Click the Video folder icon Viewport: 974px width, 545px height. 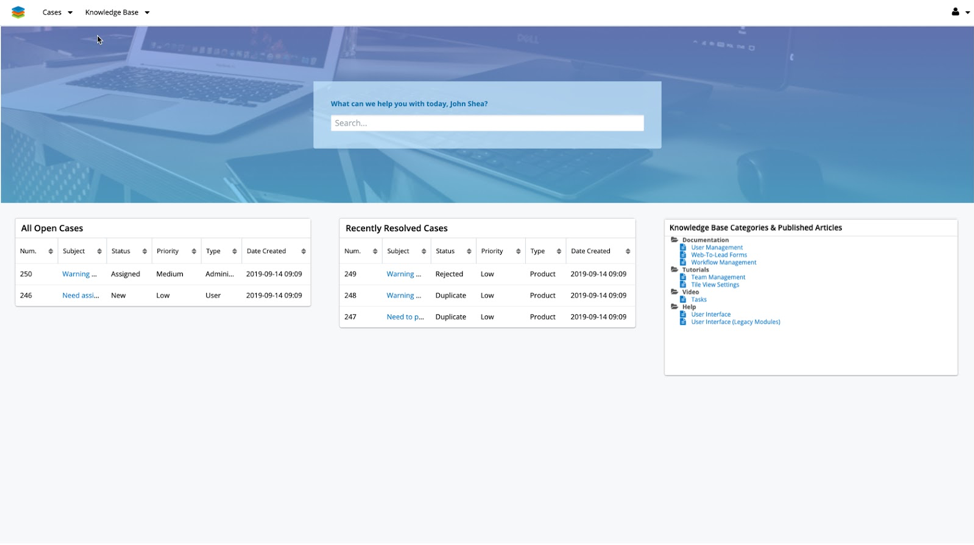click(674, 292)
